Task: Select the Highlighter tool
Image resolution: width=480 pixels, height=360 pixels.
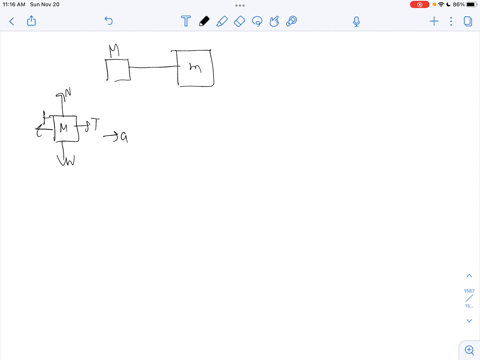Action: (222, 21)
